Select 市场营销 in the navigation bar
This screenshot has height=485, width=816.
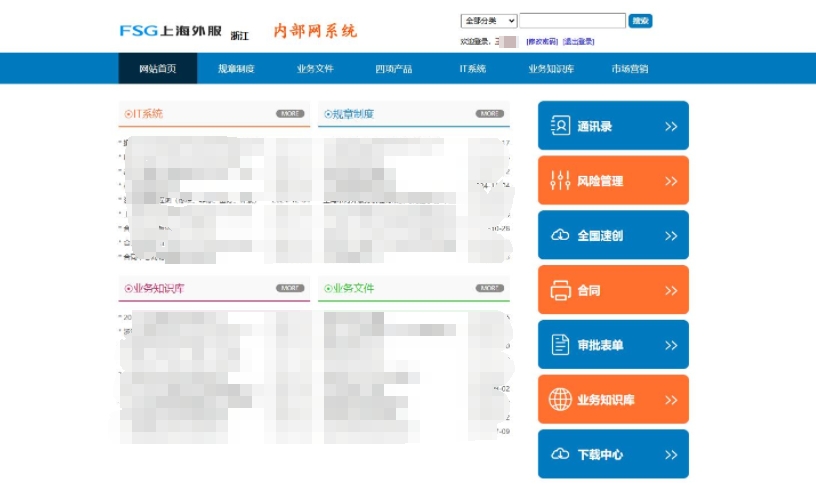pyautogui.click(x=629, y=69)
